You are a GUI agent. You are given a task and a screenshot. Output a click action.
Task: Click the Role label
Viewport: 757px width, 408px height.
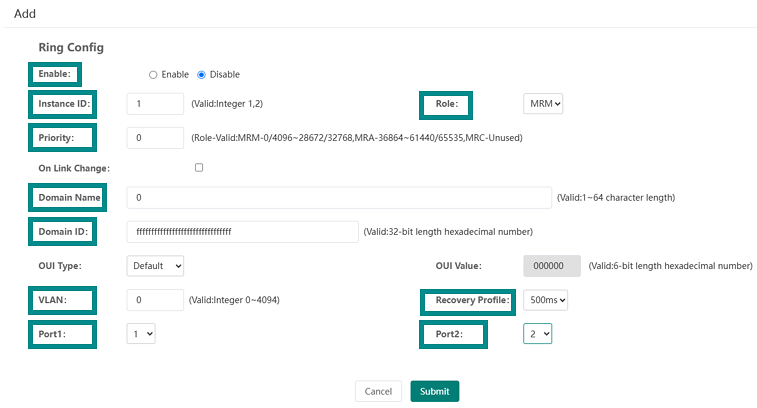tap(447, 104)
